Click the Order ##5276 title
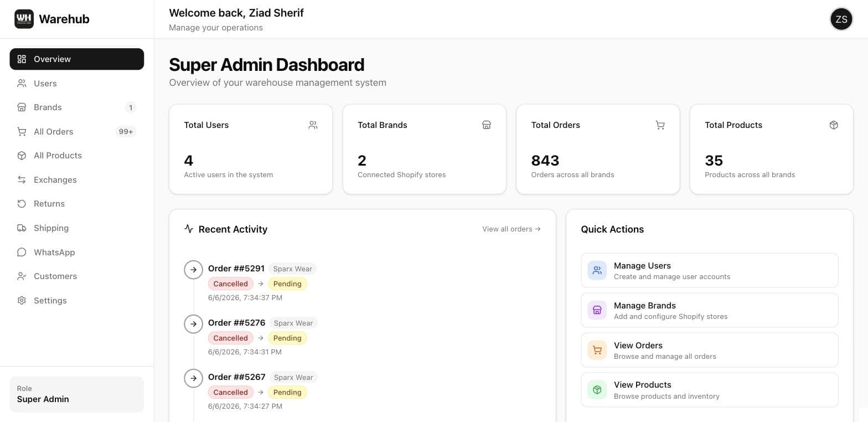Viewport: 868px width, 422px height. 237,323
